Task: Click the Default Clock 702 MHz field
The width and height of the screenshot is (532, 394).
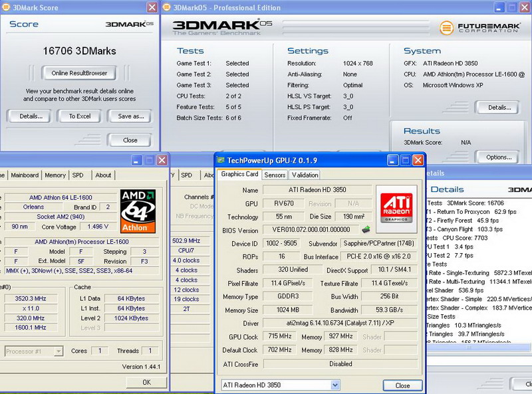Action: click(x=279, y=349)
